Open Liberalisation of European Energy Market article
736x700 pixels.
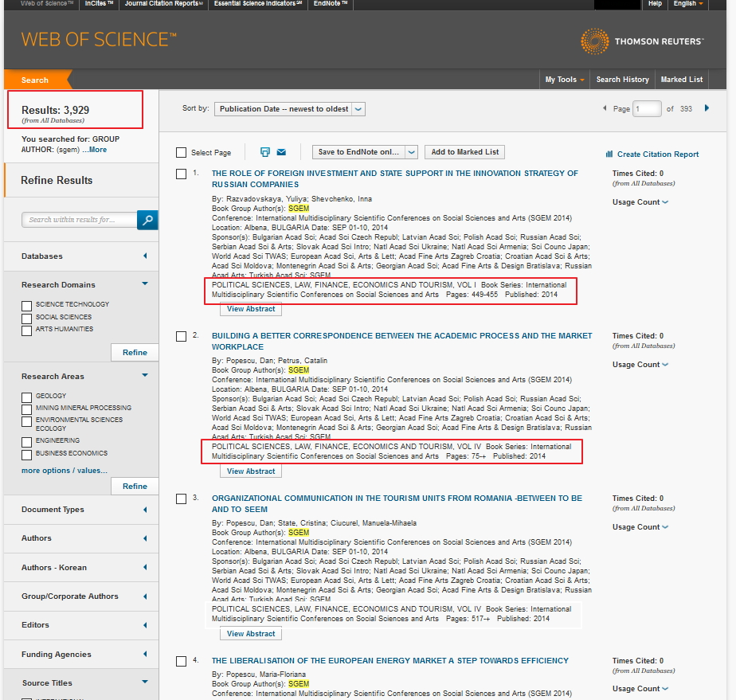(390, 661)
